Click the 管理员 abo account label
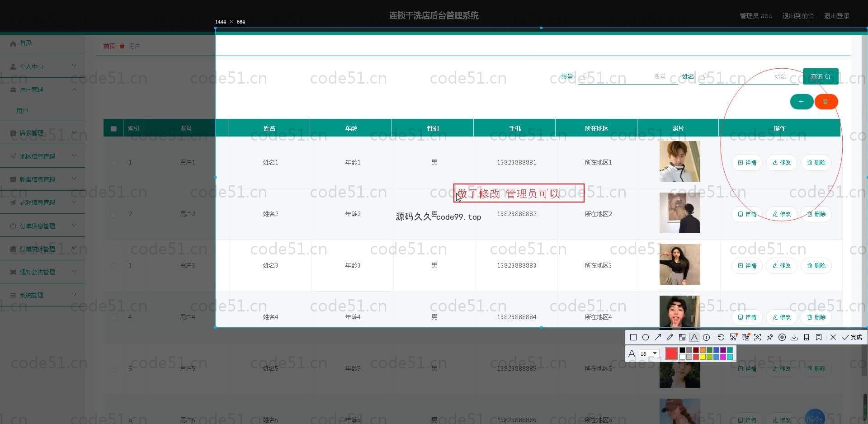This screenshot has height=424, width=868. [756, 16]
